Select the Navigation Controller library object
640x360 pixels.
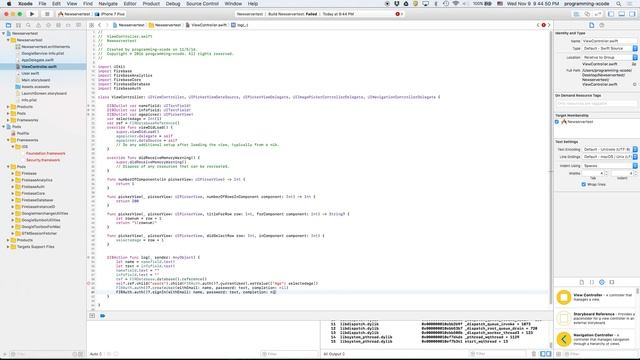coord(596,339)
